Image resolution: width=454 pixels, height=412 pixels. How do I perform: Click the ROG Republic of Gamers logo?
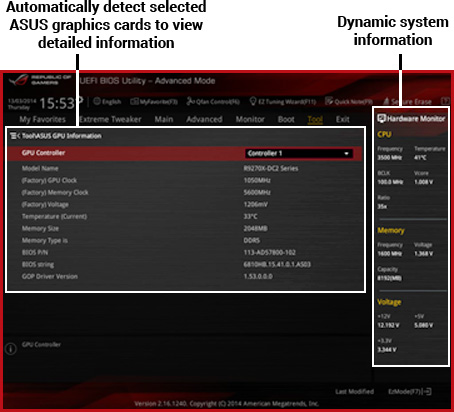[40, 80]
